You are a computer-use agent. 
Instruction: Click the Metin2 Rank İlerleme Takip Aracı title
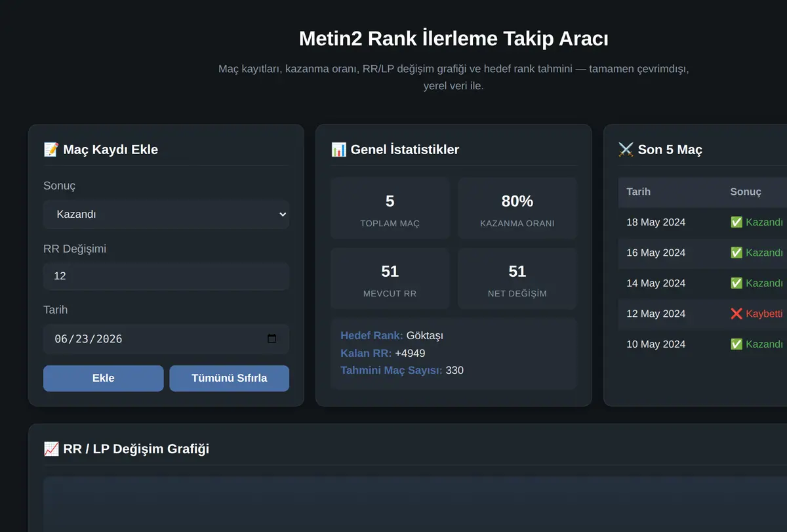(453, 39)
